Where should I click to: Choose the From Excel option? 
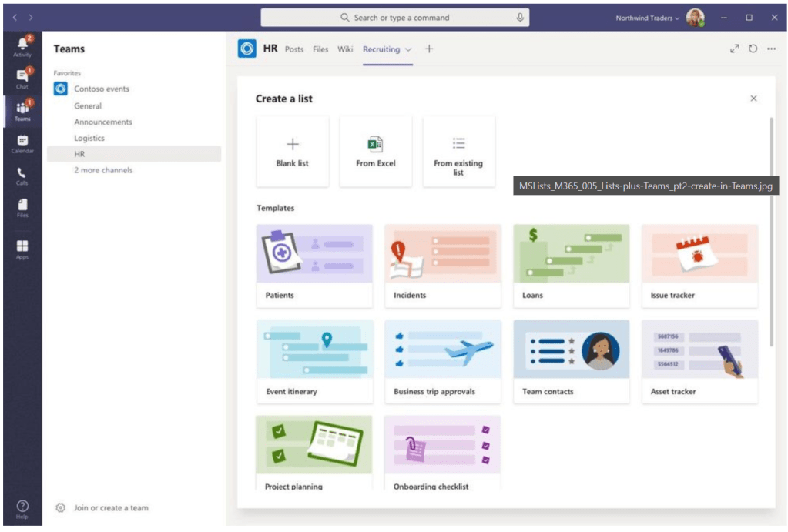375,152
